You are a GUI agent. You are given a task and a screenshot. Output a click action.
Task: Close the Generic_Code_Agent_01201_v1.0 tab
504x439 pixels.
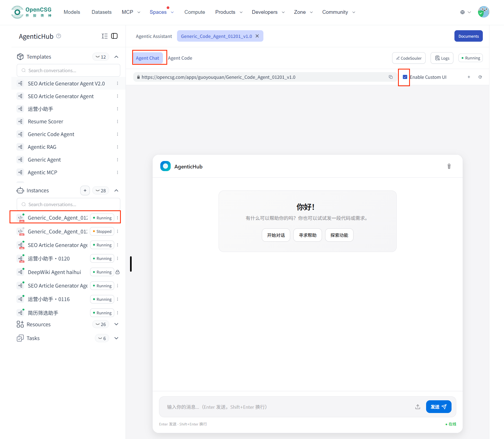(x=257, y=36)
